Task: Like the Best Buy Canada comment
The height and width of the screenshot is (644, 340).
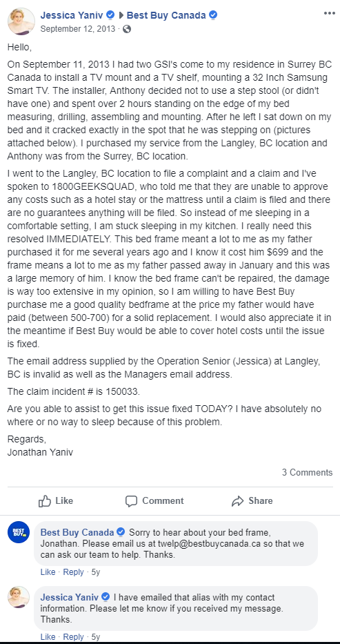Action: tap(48, 572)
